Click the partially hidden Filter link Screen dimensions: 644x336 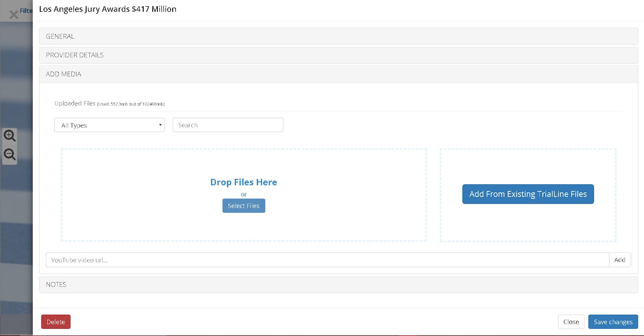(26, 11)
